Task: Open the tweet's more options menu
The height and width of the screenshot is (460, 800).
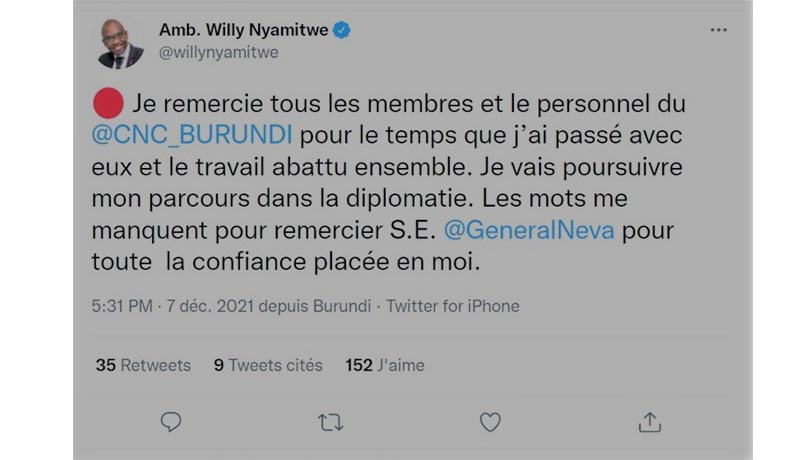Action: tap(718, 31)
